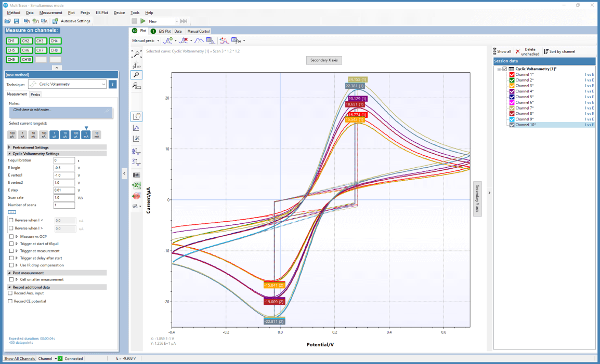
Task: Enable Reverse when I < checkbox
Action: 11,220
